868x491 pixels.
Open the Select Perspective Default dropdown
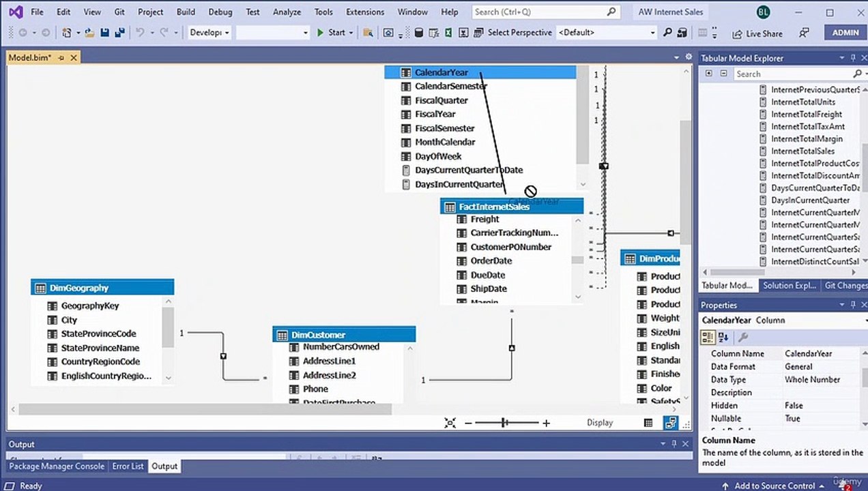point(607,33)
